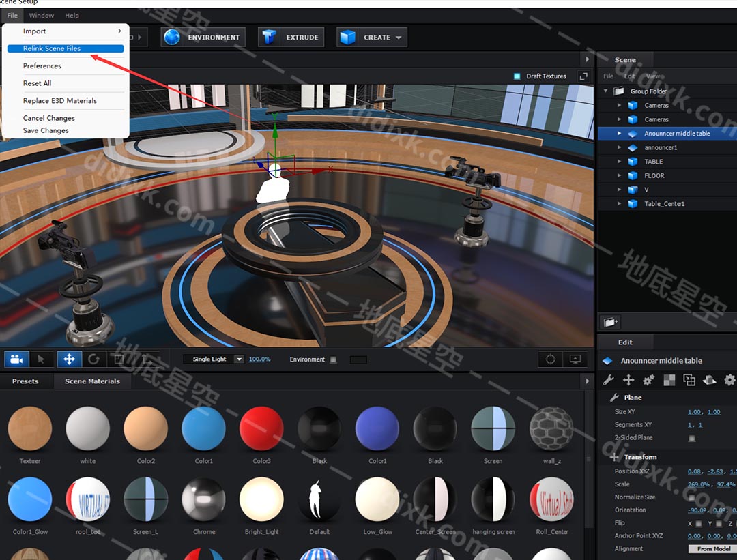Open the group squares icon in Edit toolbar
The image size is (737, 560).
coord(689,380)
